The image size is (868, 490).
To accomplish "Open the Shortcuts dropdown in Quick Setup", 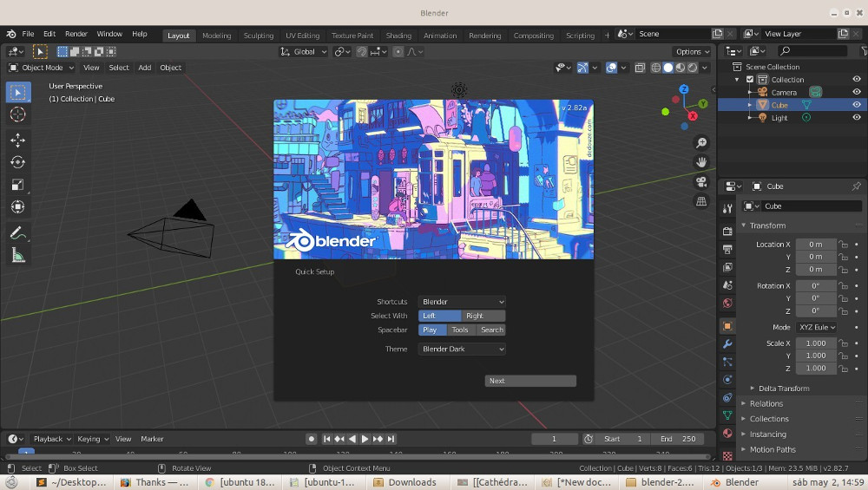I will (x=462, y=302).
